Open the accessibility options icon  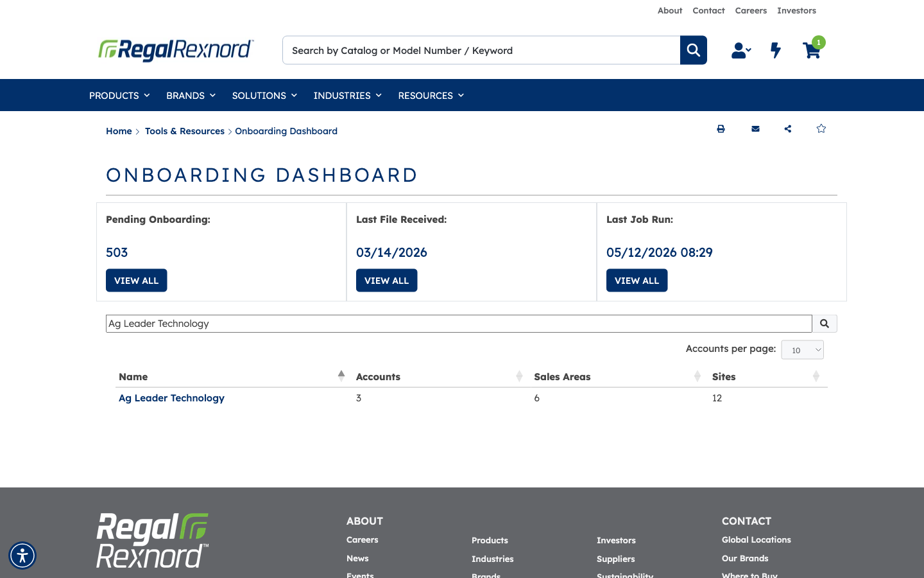(x=22, y=556)
